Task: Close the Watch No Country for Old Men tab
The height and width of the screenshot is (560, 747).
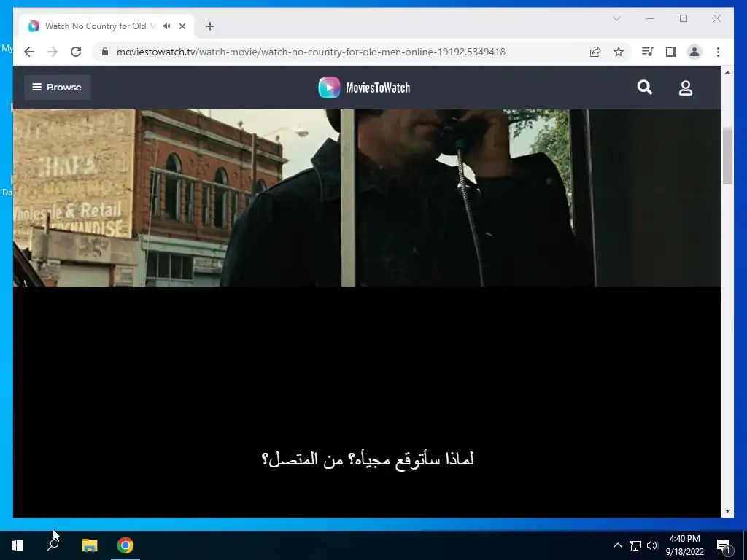Action: coord(182,26)
